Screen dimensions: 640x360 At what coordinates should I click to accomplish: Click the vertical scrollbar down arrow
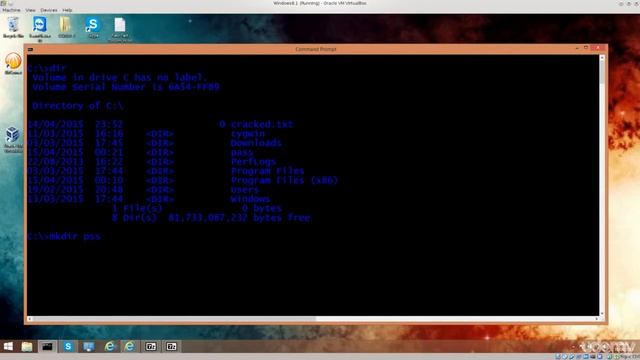tap(602, 313)
